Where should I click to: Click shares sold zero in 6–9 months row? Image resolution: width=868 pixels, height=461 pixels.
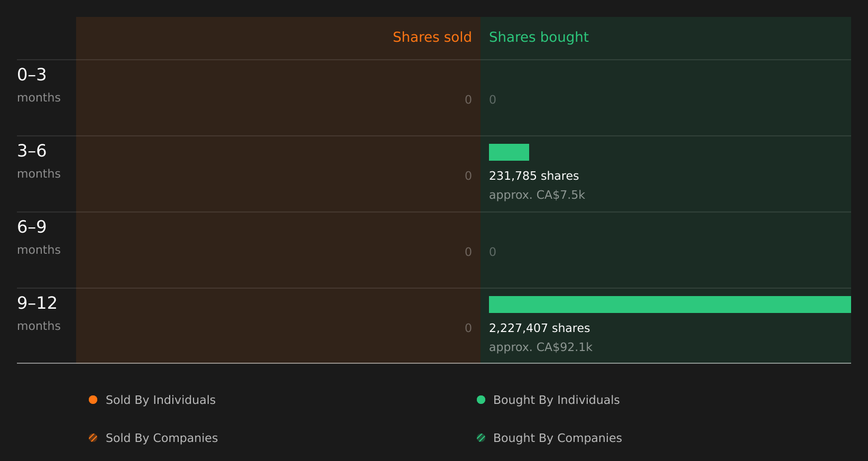click(468, 252)
